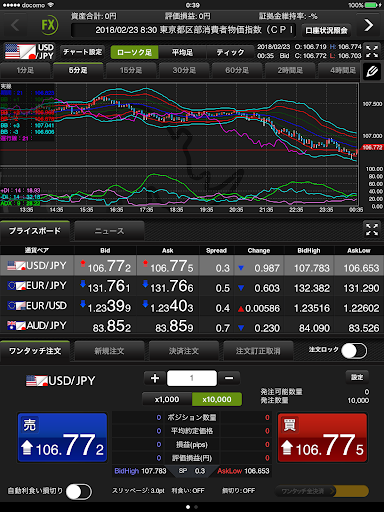Tap the blue sell button 106.772
The width and height of the screenshot is (384, 512).
point(62,437)
